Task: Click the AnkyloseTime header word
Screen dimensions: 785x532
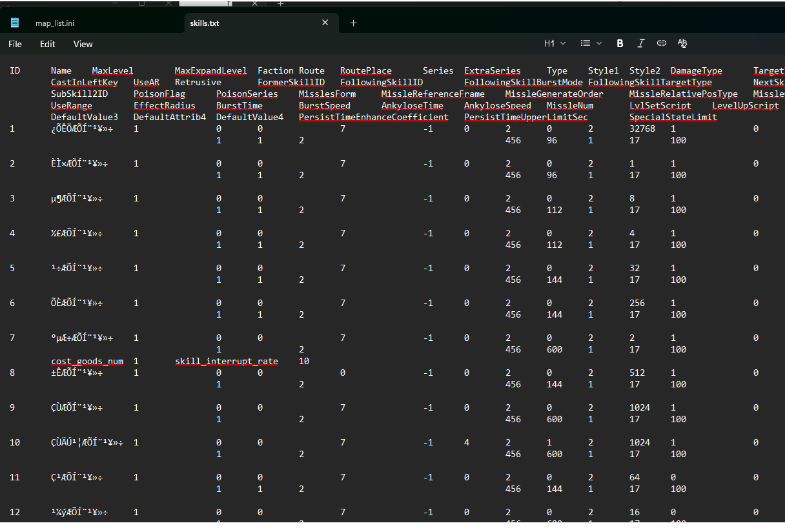Action: point(413,105)
